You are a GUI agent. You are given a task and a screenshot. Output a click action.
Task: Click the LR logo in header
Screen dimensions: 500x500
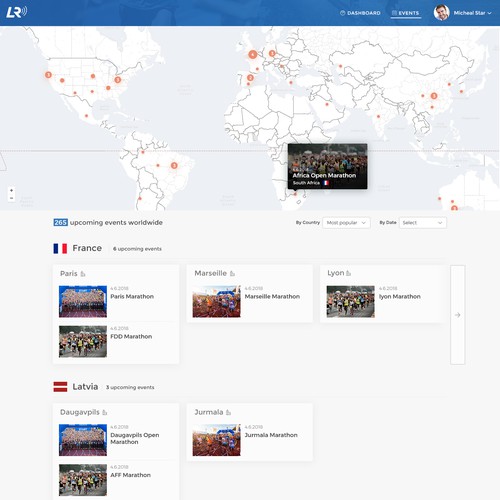(x=17, y=12)
